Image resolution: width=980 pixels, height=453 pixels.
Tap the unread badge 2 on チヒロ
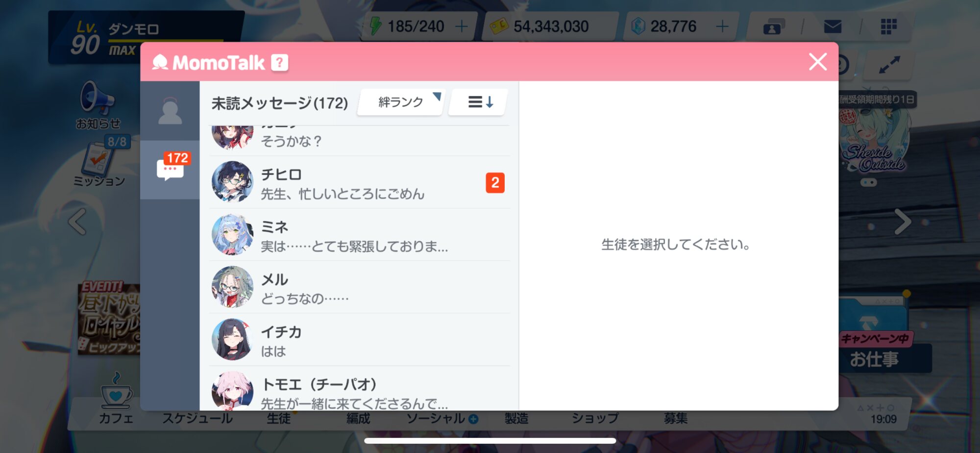click(495, 183)
